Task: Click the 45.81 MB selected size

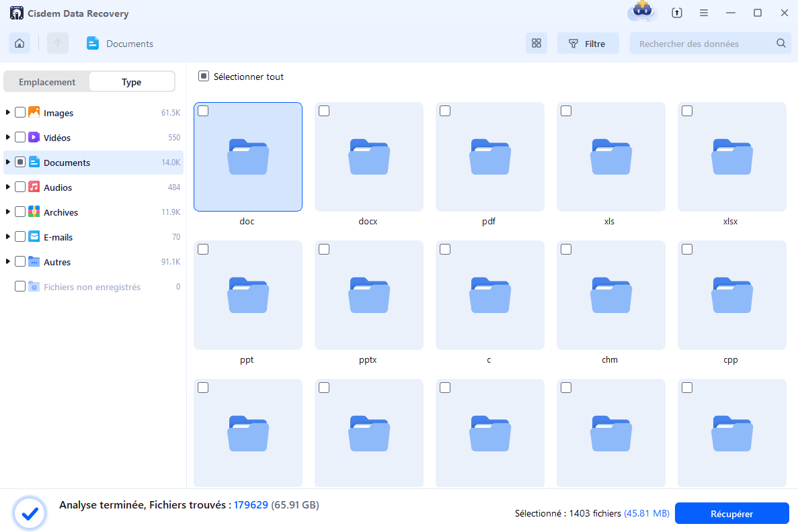Action: [647, 514]
